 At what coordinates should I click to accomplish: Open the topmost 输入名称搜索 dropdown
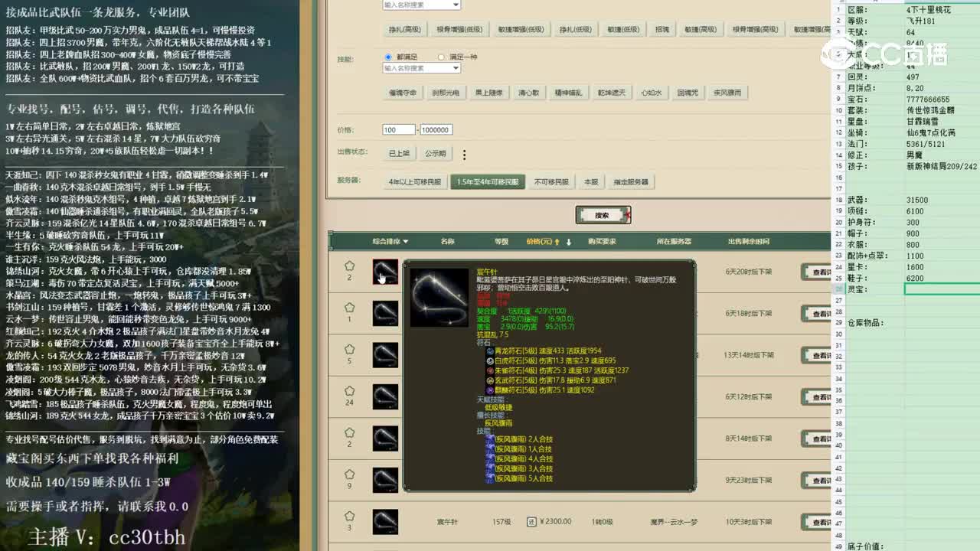pyautogui.click(x=420, y=5)
